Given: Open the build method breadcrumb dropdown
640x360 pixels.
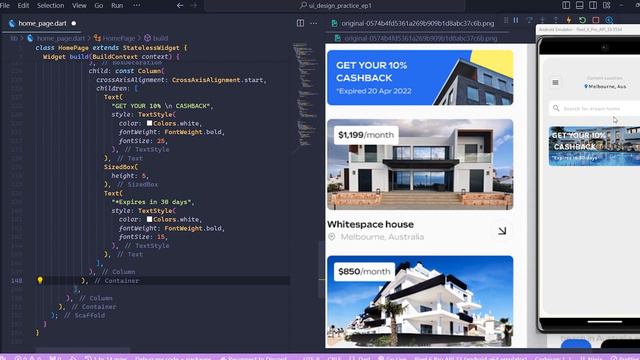Looking at the screenshot, I should coord(156,38).
